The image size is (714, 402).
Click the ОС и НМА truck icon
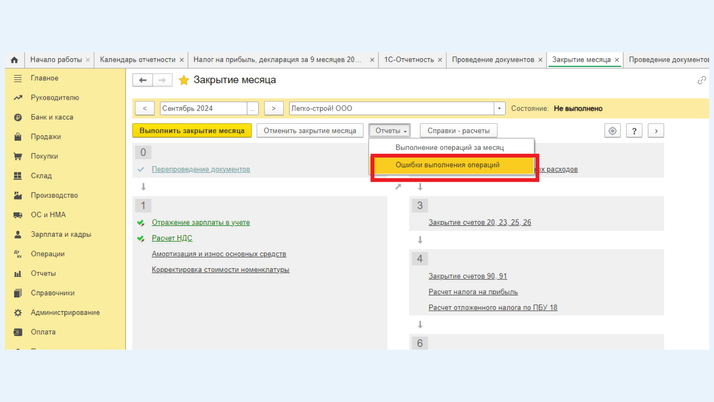[18, 215]
